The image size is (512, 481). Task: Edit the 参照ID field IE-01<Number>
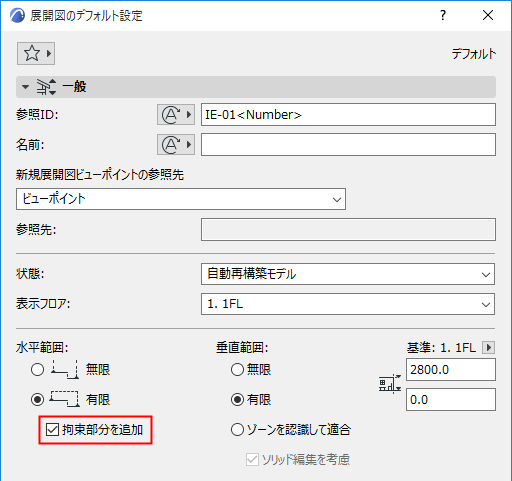pyautogui.click(x=348, y=115)
